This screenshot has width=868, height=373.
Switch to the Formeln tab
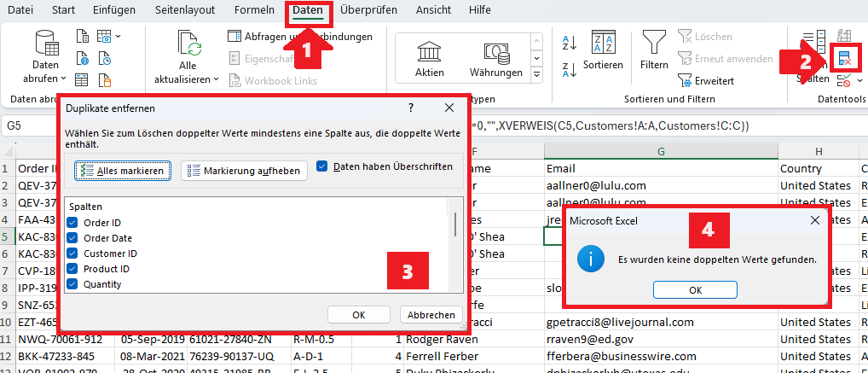click(254, 10)
